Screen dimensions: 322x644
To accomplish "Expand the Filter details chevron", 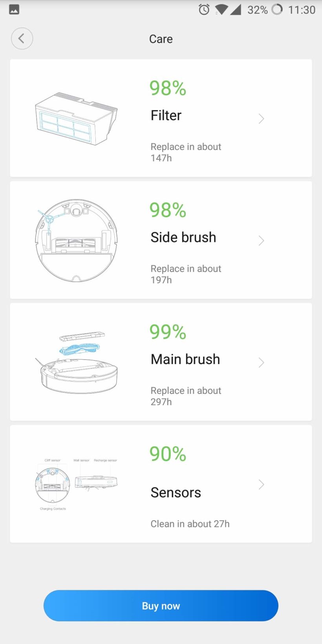I will tap(262, 119).
